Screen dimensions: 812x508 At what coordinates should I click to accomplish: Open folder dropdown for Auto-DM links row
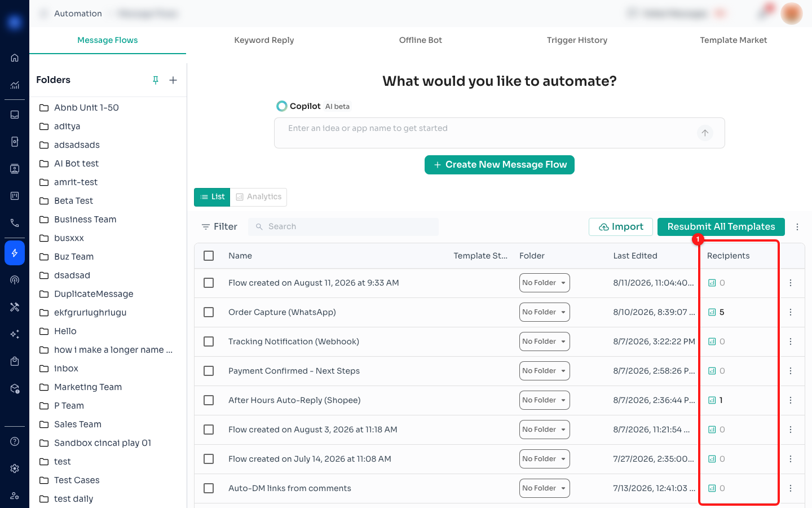click(x=545, y=488)
